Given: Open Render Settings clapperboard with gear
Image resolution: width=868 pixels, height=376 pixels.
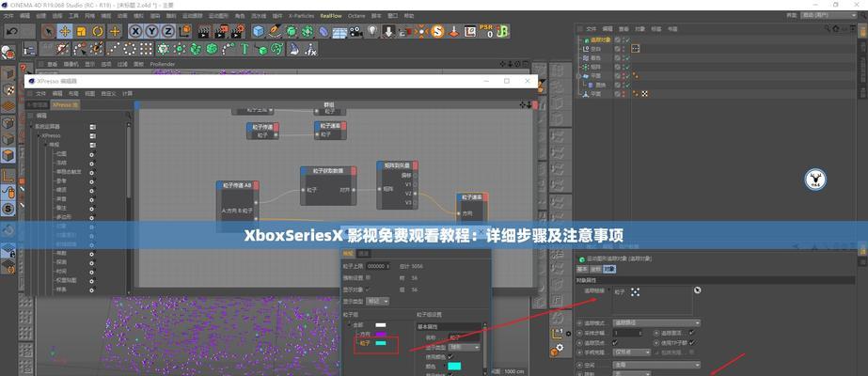Looking at the screenshot, I should (238, 32).
